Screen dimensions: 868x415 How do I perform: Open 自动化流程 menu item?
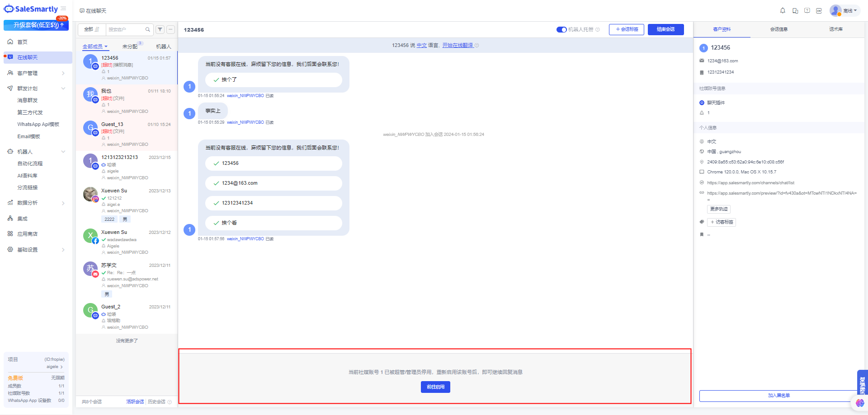click(30, 163)
